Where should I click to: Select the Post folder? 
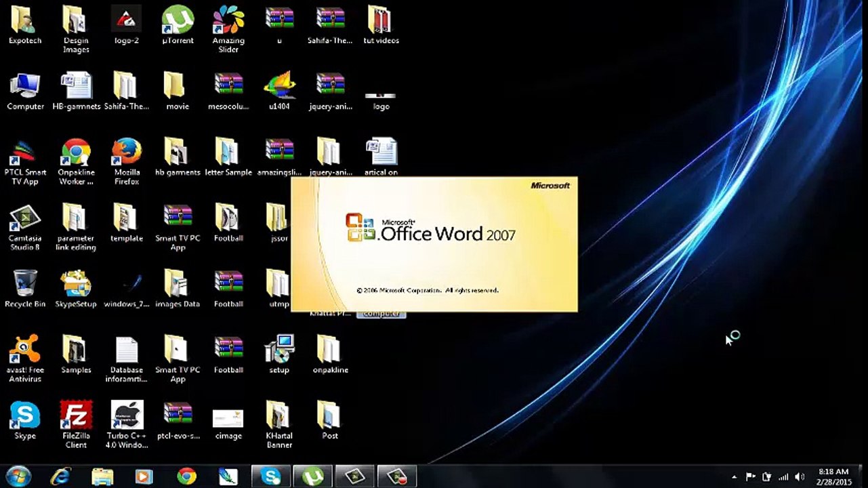[330, 420]
